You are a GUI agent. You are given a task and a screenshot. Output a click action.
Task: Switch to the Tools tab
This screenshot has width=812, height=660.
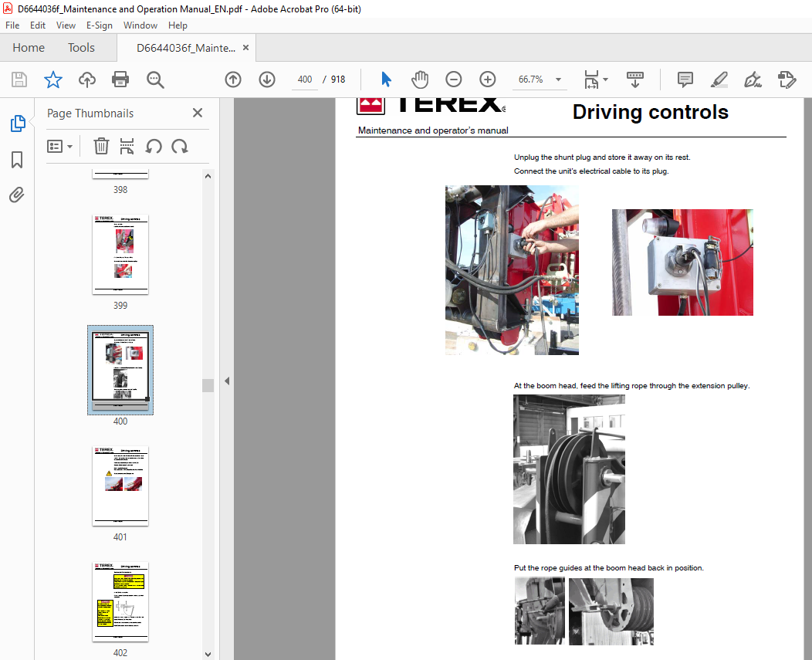click(81, 48)
